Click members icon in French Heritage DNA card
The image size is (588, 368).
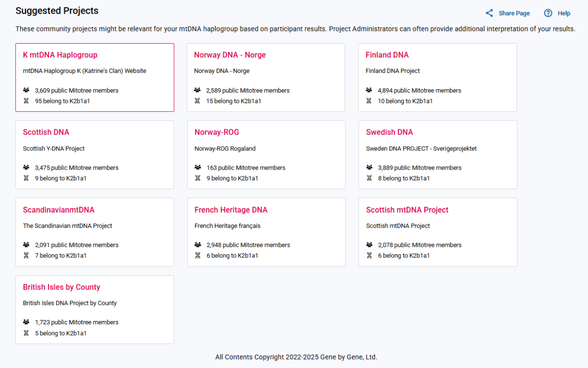(x=198, y=245)
